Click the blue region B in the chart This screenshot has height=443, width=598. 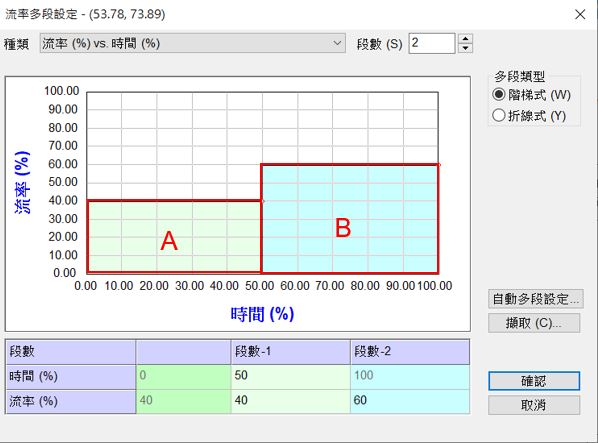click(349, 218)
